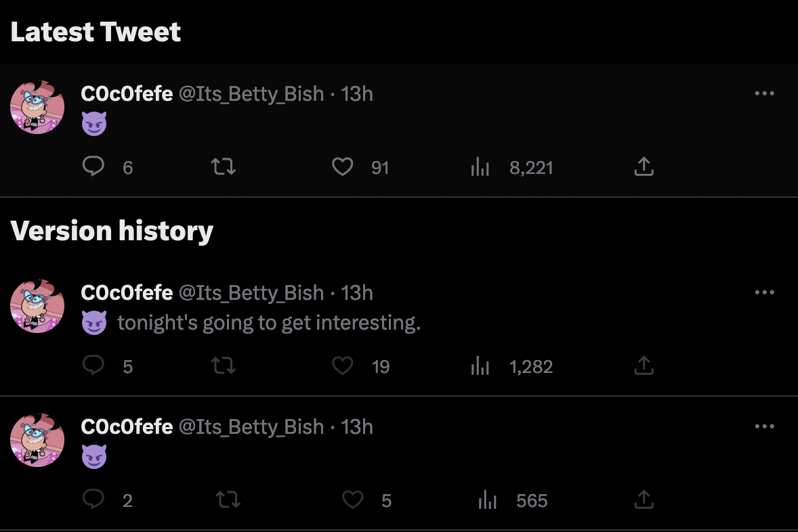The image size is (798, 532).
Task: Open more options menu on latest tweet
Action: 764,93
